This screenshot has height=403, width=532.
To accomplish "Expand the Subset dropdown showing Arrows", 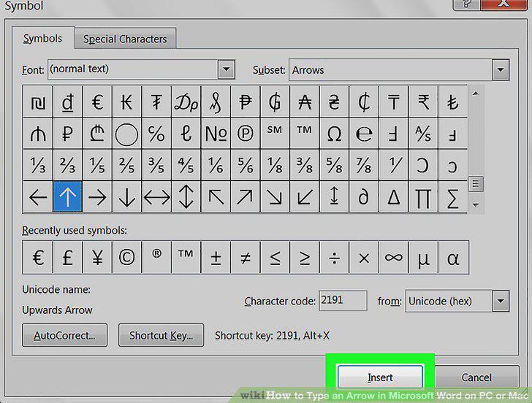I will point(501,70).
